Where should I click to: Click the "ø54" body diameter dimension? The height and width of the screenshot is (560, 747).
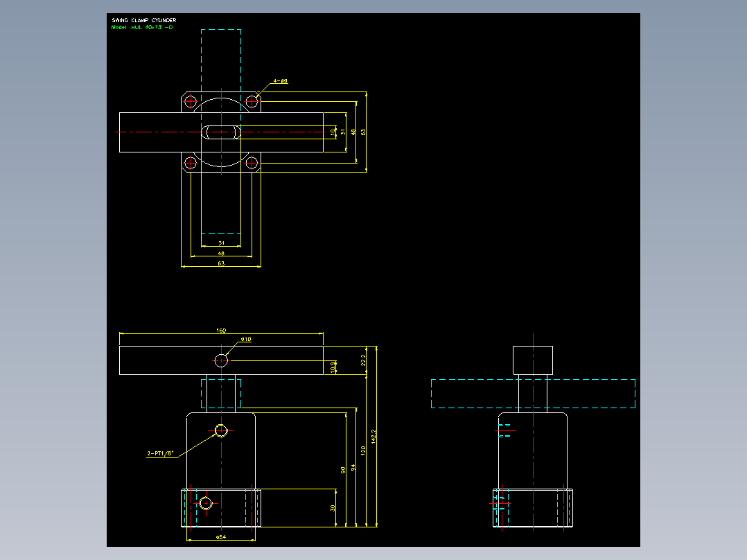click(x=221, y=536)
